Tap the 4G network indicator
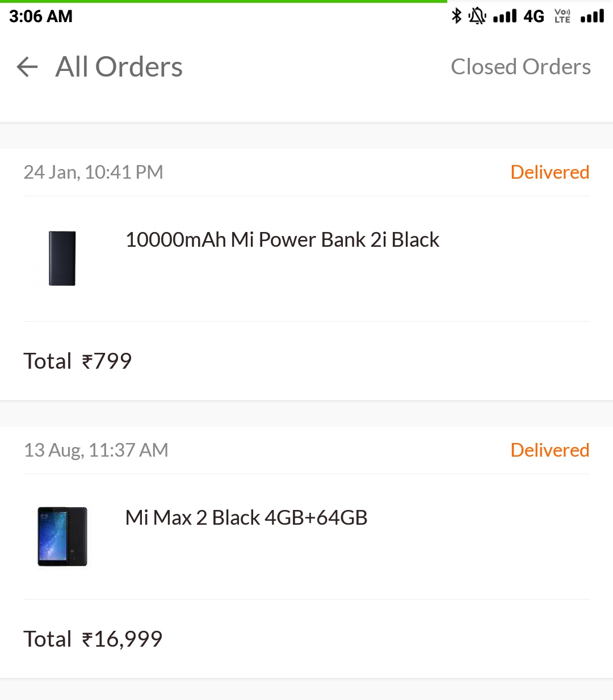Screen dimensions: 613x700 tap(534, 16)
